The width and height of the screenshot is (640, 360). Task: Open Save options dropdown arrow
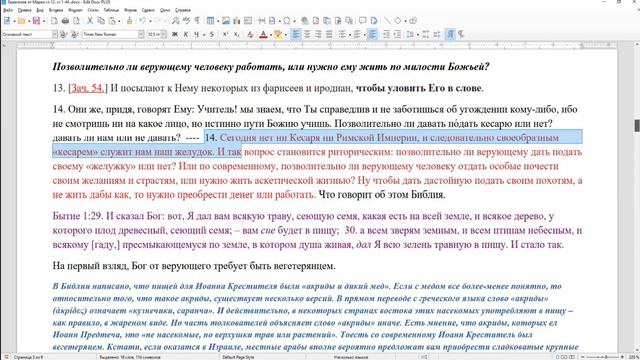[x=43, y=21]
